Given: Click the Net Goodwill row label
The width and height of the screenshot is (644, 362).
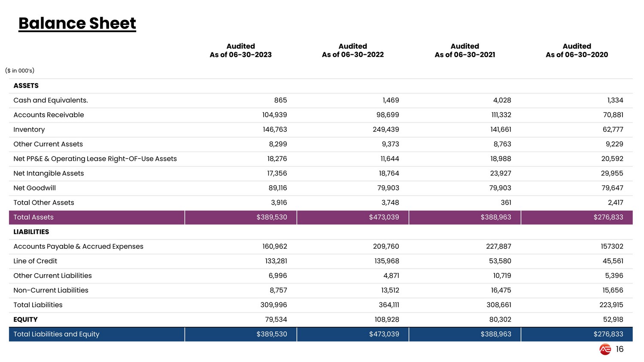Looking at the screenshot, I should pyautogui.click(x=35, y=188).
